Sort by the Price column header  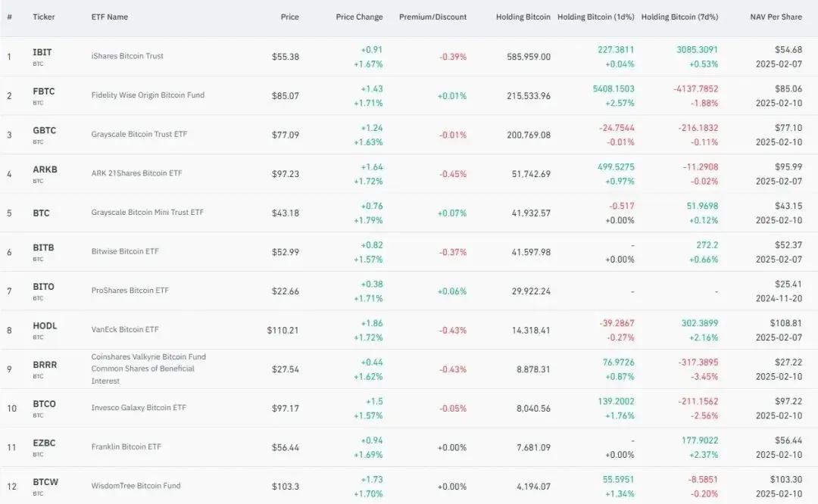pos(289,17)
